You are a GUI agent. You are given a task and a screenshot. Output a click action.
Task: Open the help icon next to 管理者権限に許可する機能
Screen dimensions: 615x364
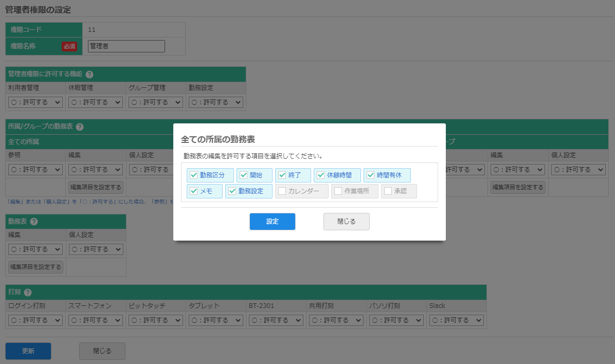point(89,74)
